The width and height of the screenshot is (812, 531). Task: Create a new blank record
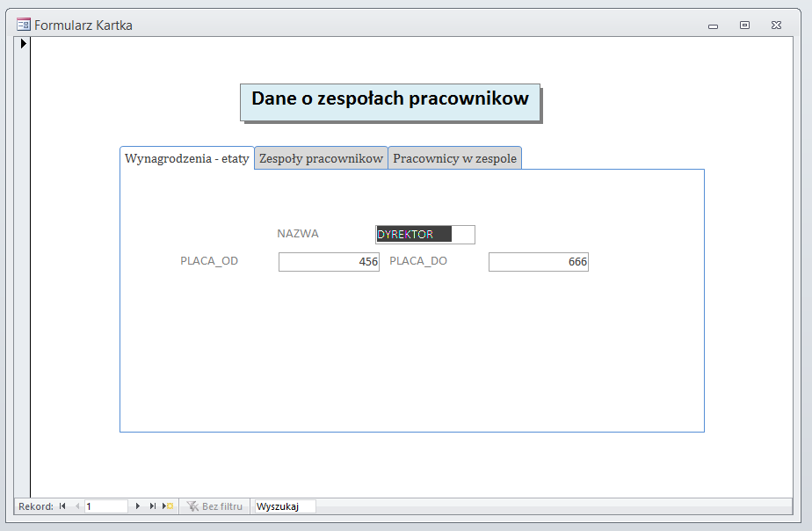pyautogui.click(x=168, y=506)
